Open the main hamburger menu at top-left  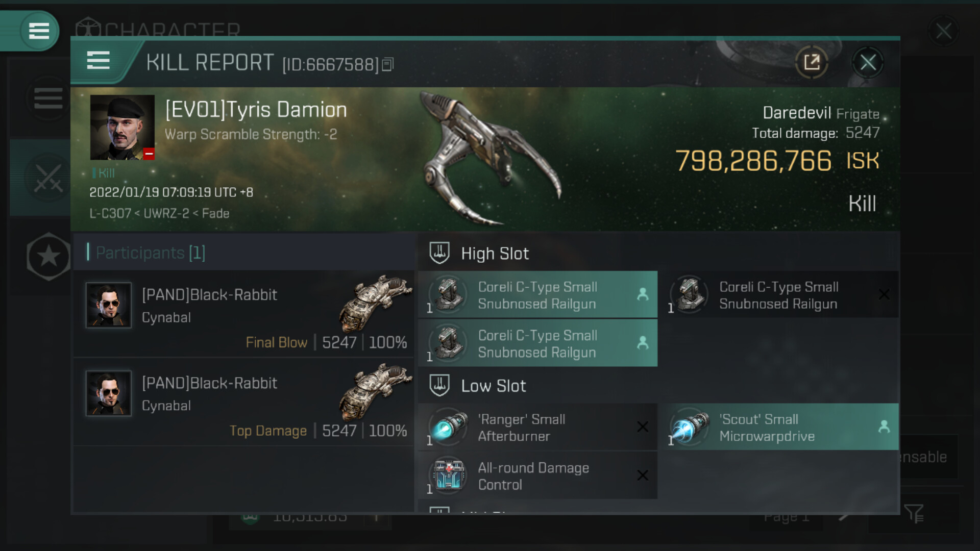click(x=39, y=31)
